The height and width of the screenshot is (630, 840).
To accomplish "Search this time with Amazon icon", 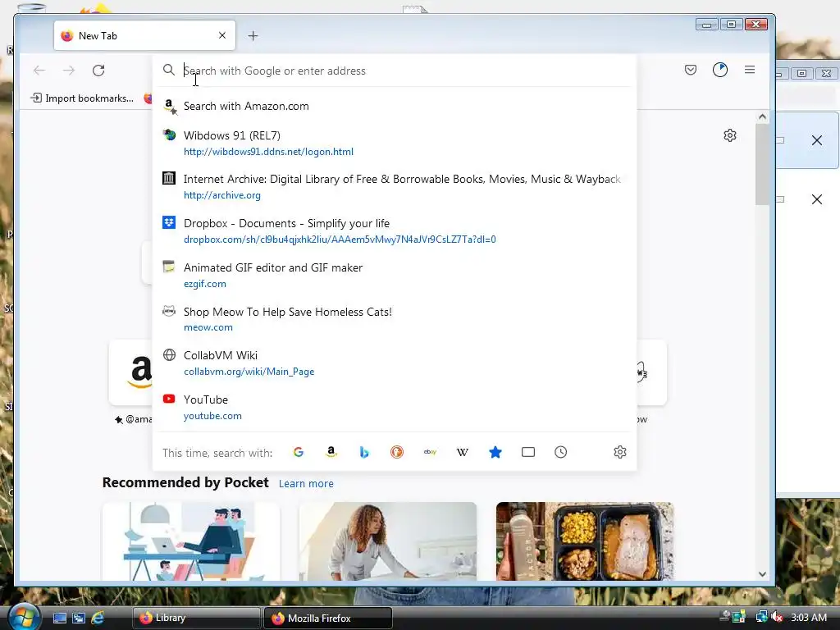I will pos(331,452).
